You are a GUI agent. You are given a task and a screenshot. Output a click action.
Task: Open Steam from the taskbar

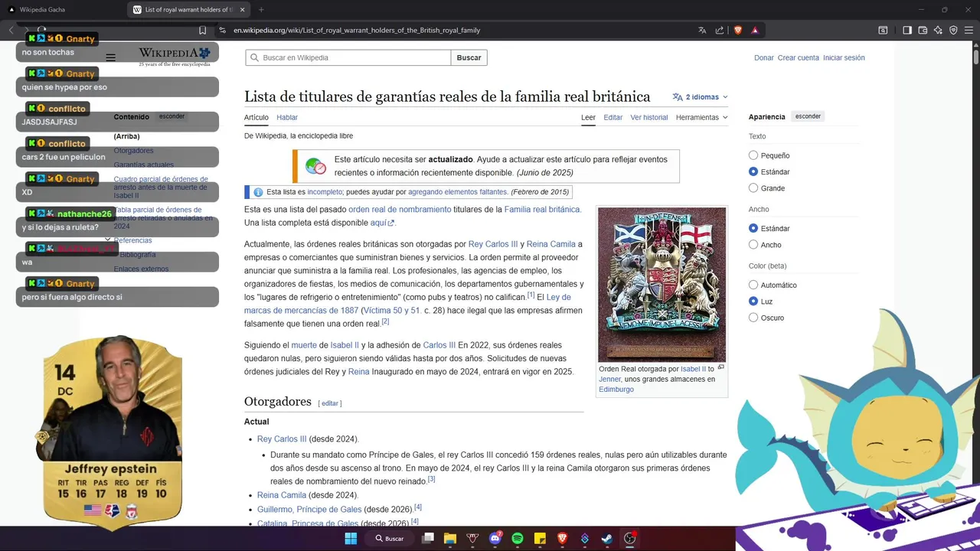[607, 539]
